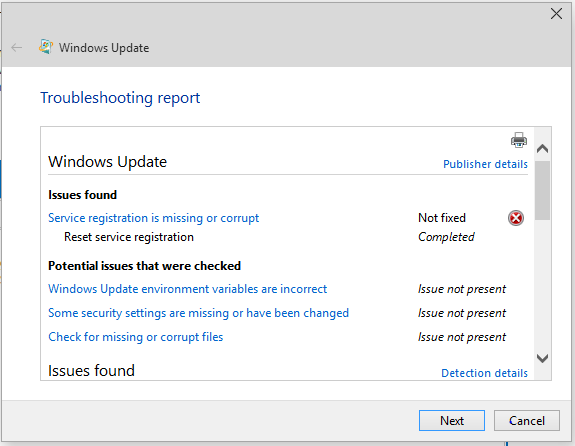Open 'Some security settings are missing' link
This screenshot has height=446, width=575.
point(198,313)
